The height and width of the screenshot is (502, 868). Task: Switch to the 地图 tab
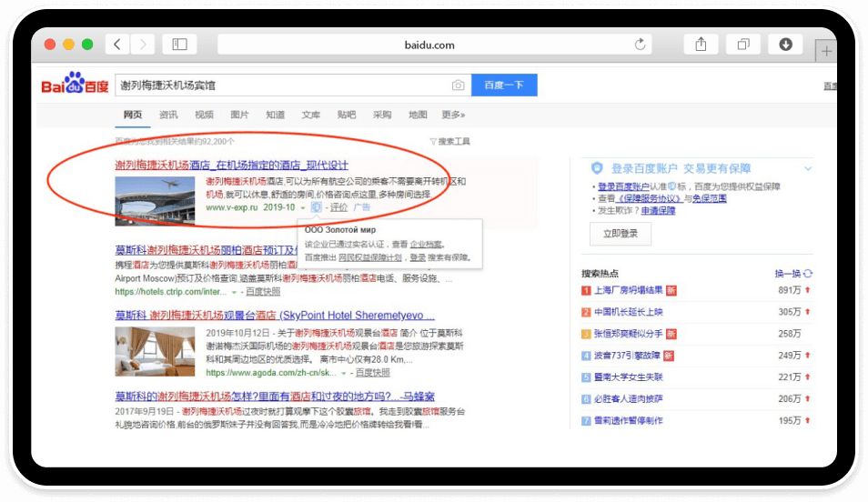pos(418,115)
